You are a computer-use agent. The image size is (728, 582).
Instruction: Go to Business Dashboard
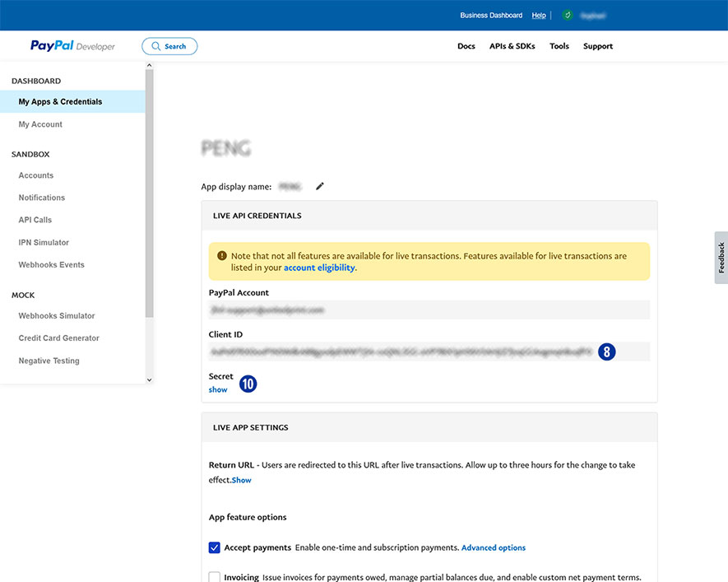pyautogui.click(x=491, y=15)
